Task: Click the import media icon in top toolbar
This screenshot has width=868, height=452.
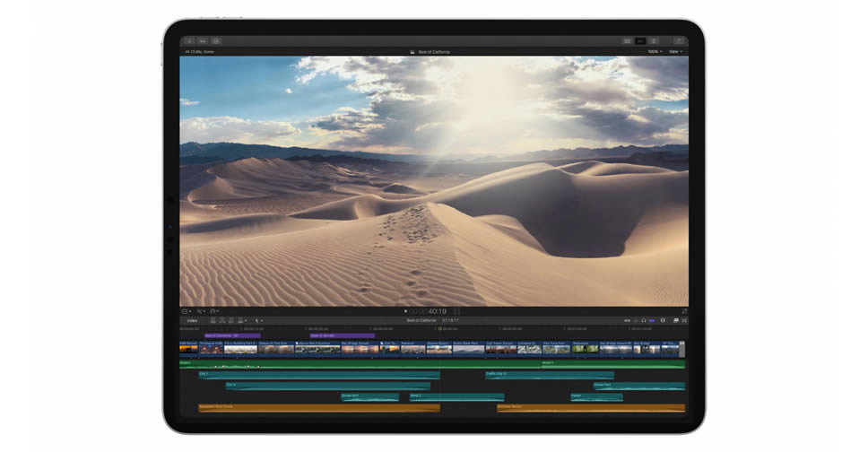Action: click(188, 40)
